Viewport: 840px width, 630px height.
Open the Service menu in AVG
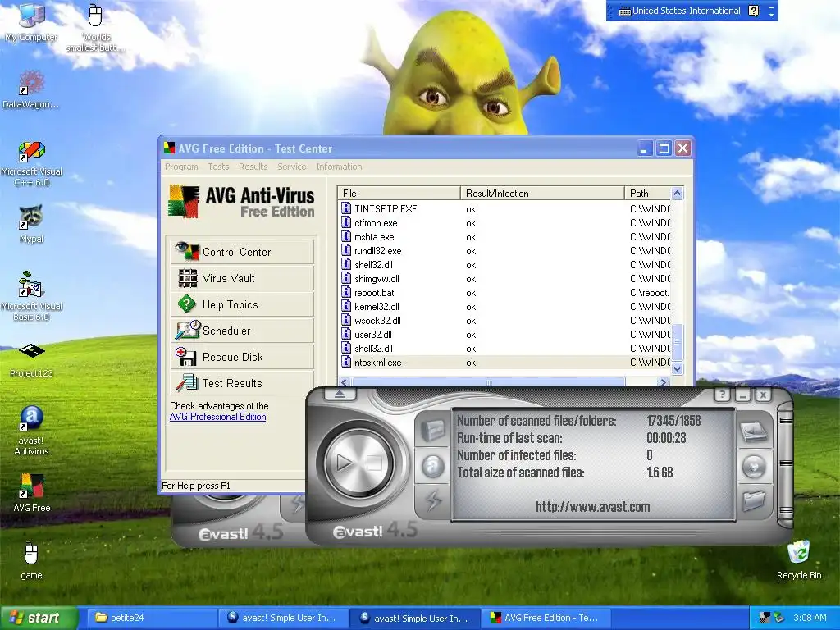click(291, 167)
